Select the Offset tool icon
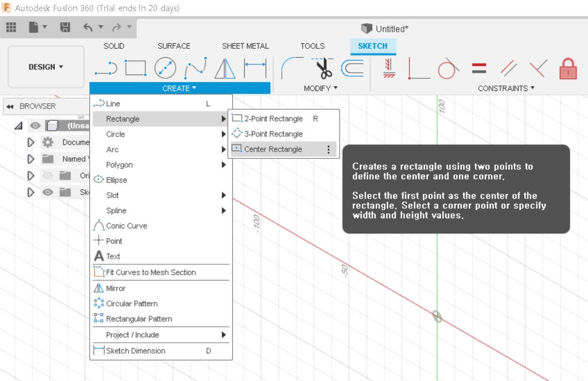The height and width of the screenshot is (381, 588). pyautogui.click(x=352, y=68)
